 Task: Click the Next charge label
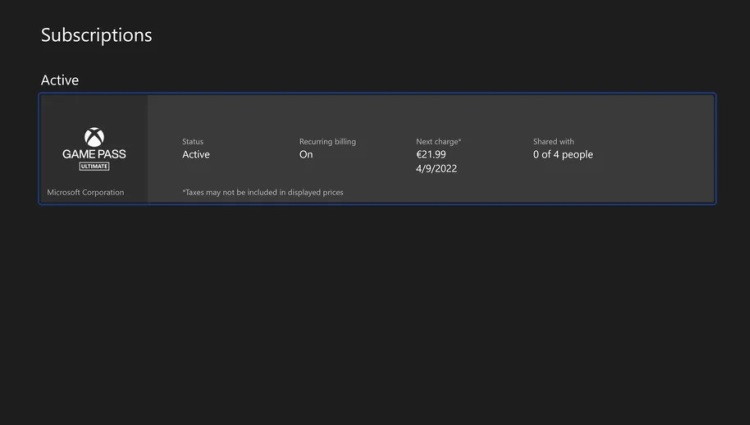tap(438, 142)
